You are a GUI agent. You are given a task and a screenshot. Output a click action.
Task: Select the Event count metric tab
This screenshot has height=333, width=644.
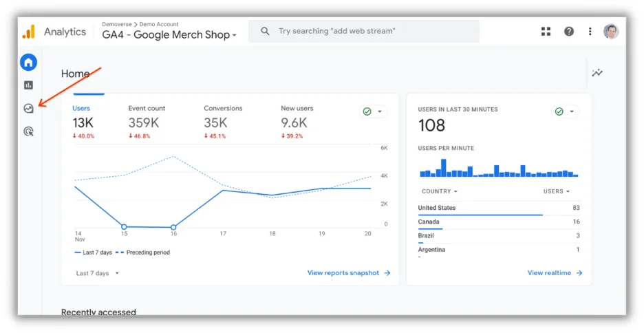[x=147, y=122]
